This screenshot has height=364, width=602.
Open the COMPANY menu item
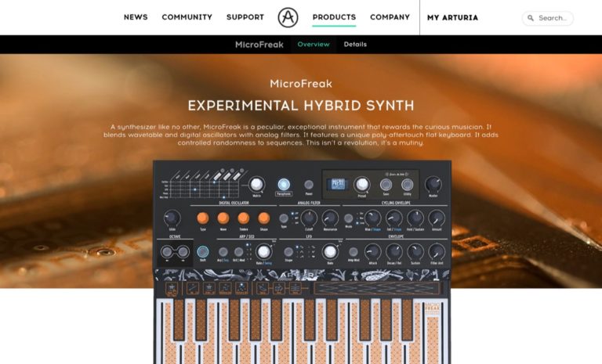(390, 17)
